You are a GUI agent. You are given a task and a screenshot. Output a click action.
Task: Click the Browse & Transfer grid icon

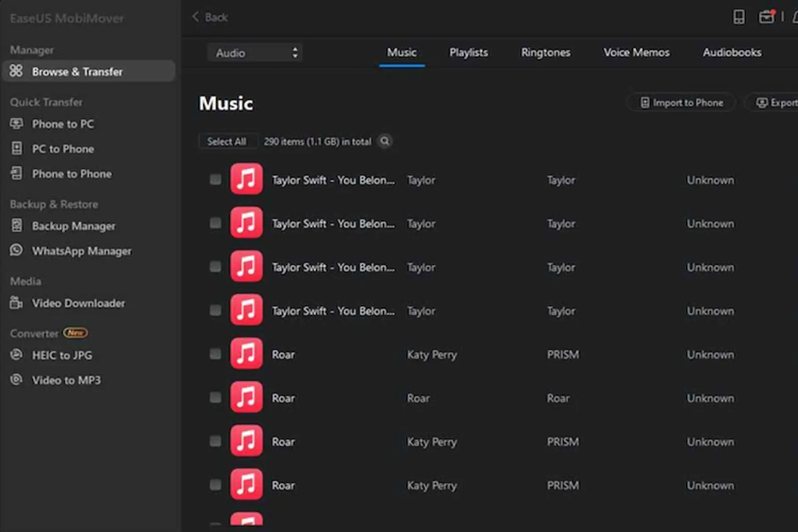click(x=16, y=71)
